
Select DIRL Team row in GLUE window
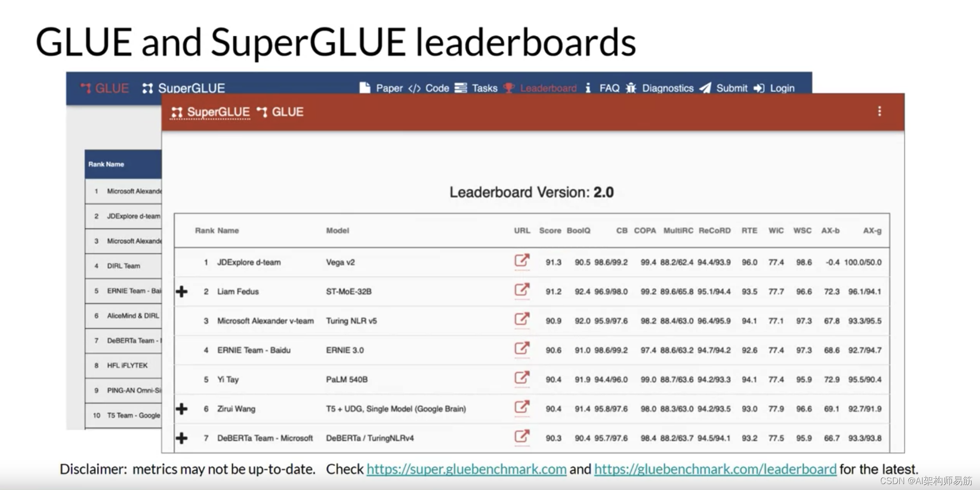[123, 266]
